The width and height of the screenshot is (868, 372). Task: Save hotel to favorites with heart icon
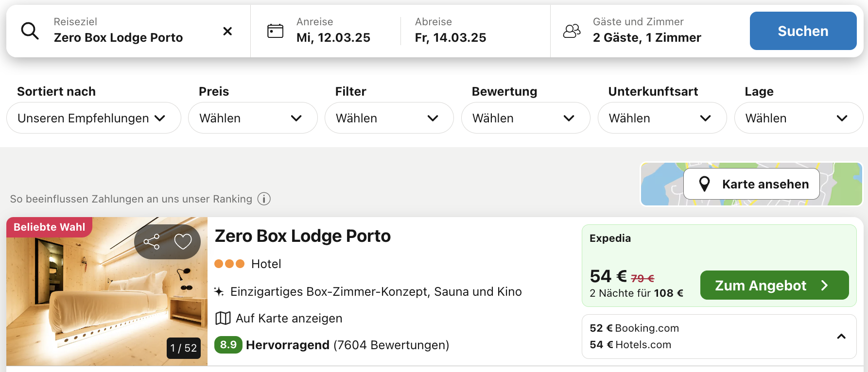(x=183, y=241)
